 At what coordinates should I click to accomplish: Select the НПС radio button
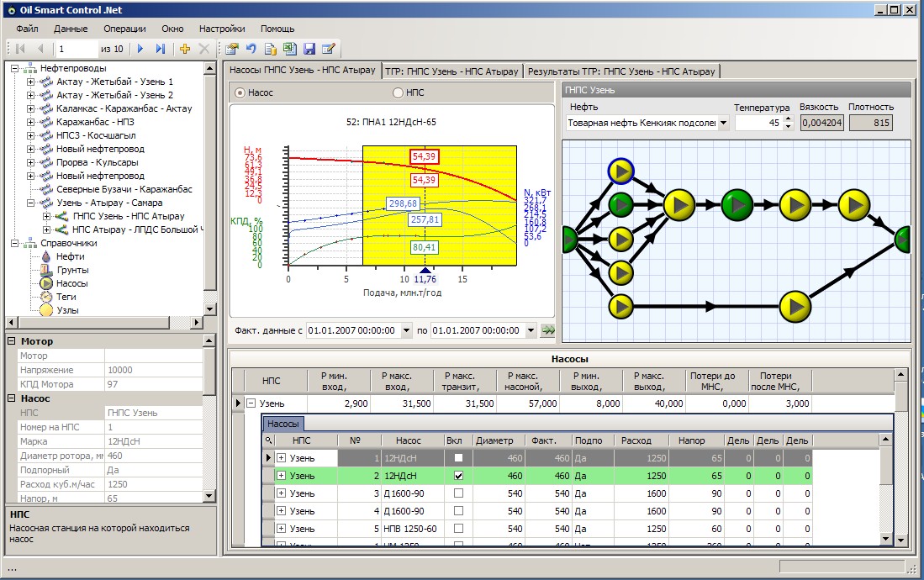click(x=399, y=92)
